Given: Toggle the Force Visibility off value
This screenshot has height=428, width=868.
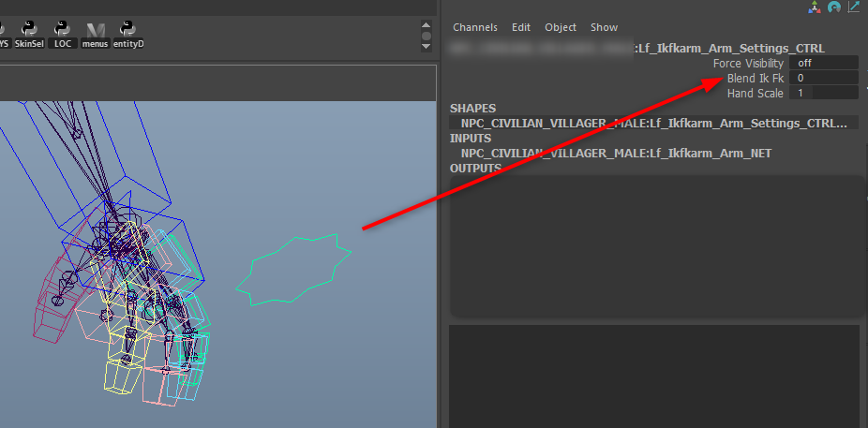Looking at the screenshot, I should 823,63.
